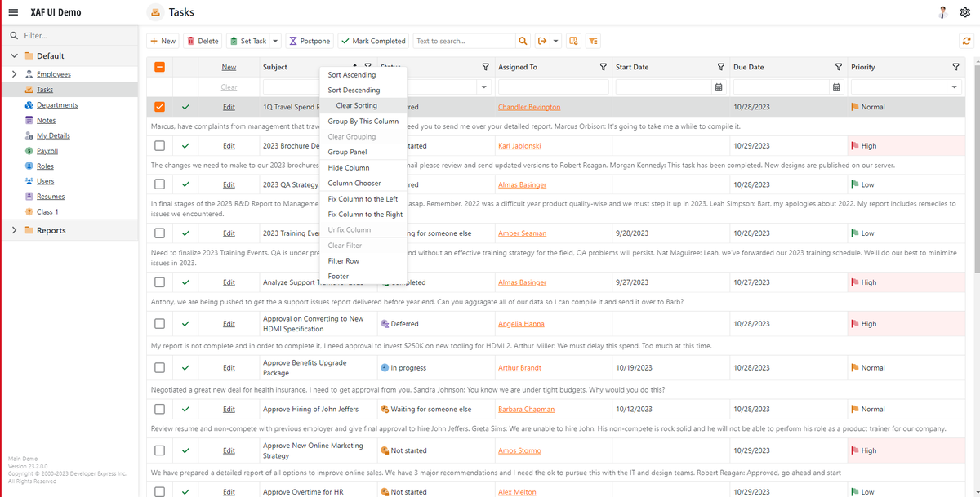This screenshot has height=497, width=980.
Task: Click the Text to search input field
Action: pyautogui.click(x=464, y=41)
